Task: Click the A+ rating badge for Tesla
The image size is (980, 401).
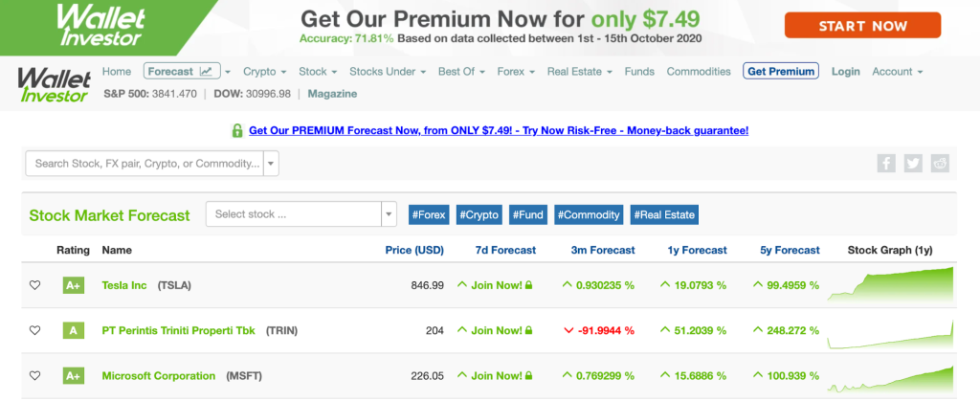Action: point(74,285)
